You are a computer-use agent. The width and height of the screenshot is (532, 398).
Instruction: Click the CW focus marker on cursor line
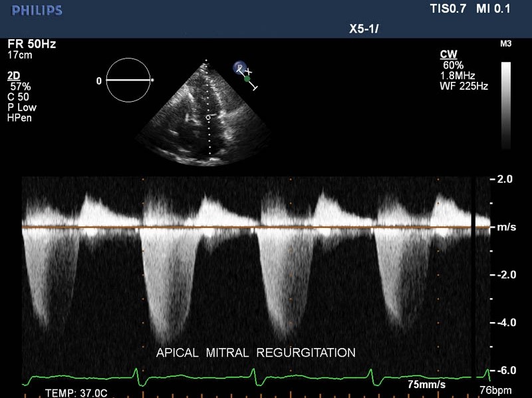click(x=208, y=117)
